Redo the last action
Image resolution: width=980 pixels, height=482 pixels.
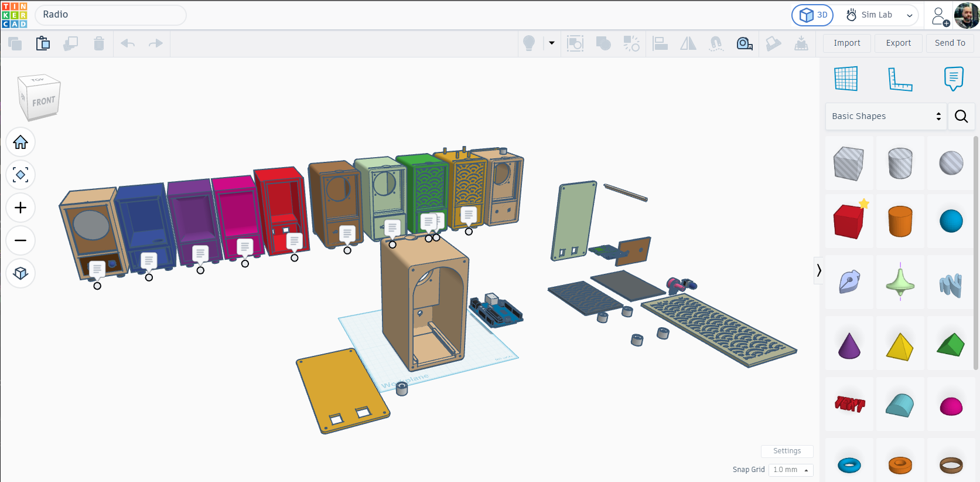click(155, 43)
